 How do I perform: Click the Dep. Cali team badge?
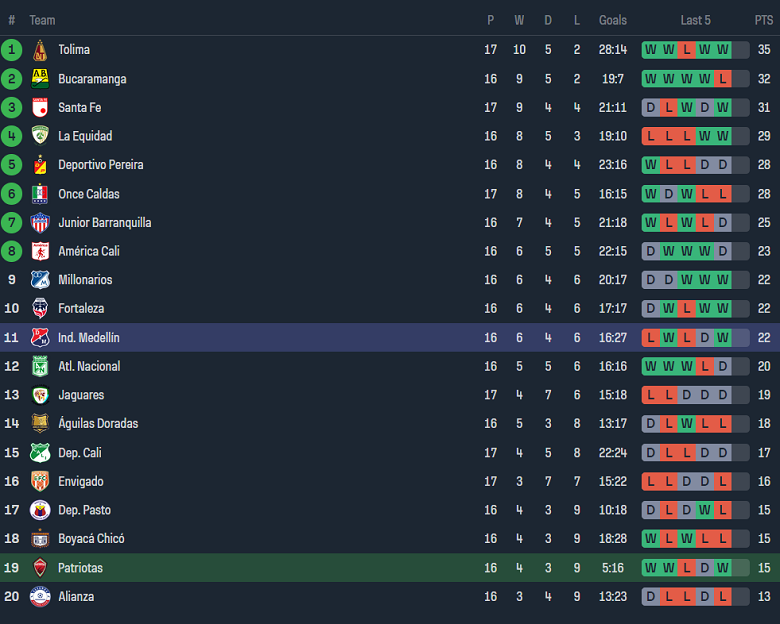coord(40,453)
